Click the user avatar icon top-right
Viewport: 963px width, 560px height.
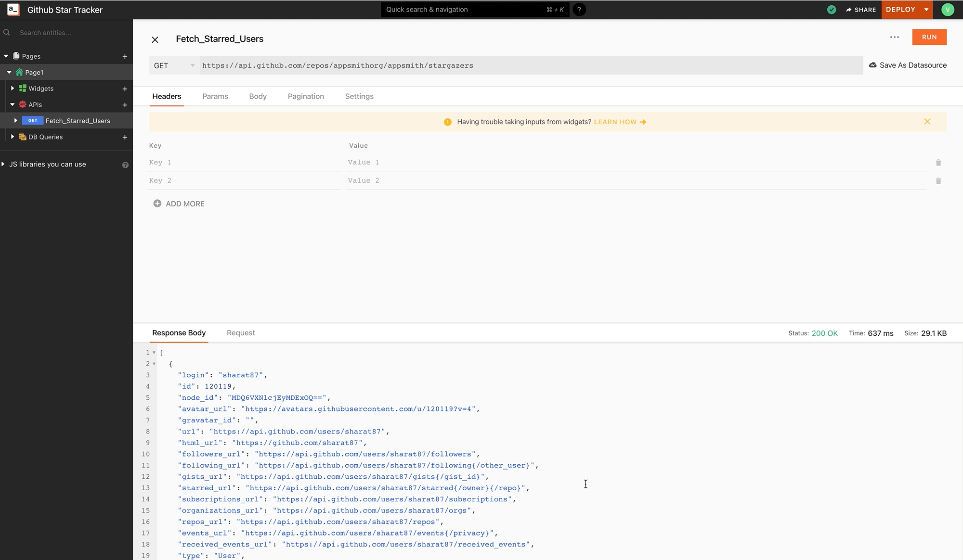click(x=948, y=10)
